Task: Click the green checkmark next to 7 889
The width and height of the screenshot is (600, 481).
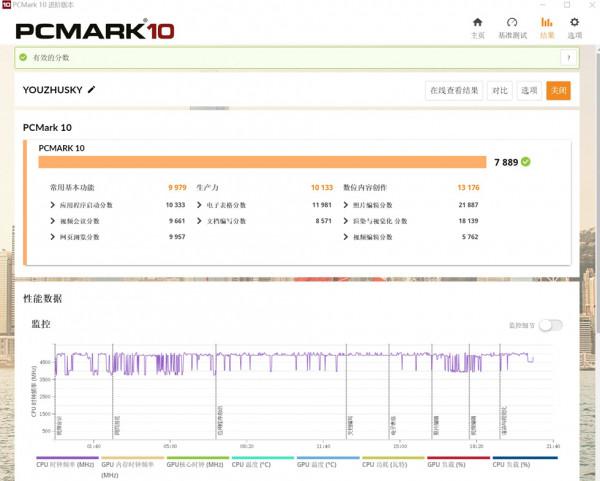Action: tap(526, 161)
